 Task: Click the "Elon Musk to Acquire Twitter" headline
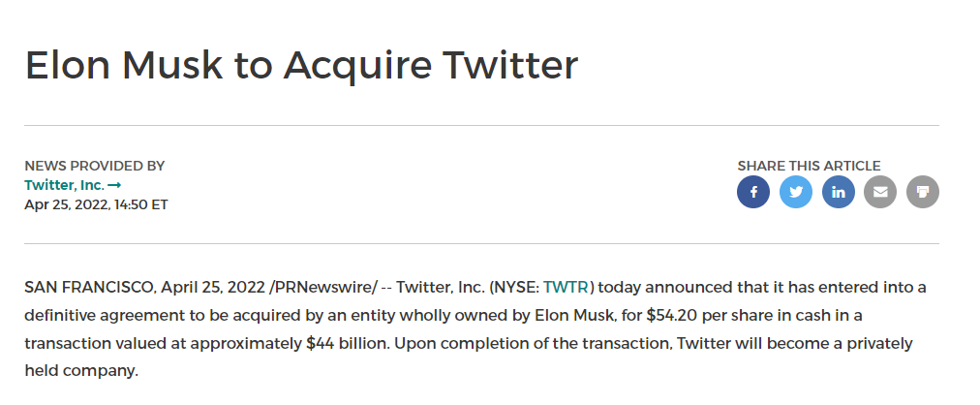pos(301,65)
